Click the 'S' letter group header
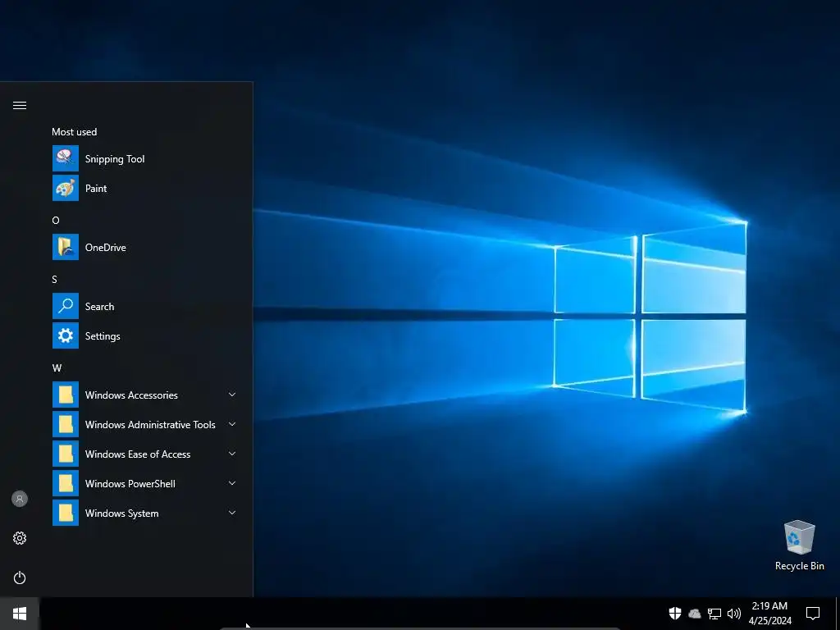Viewport: 840px width, 630px height. pyautogui.click(x=55, y=279)
